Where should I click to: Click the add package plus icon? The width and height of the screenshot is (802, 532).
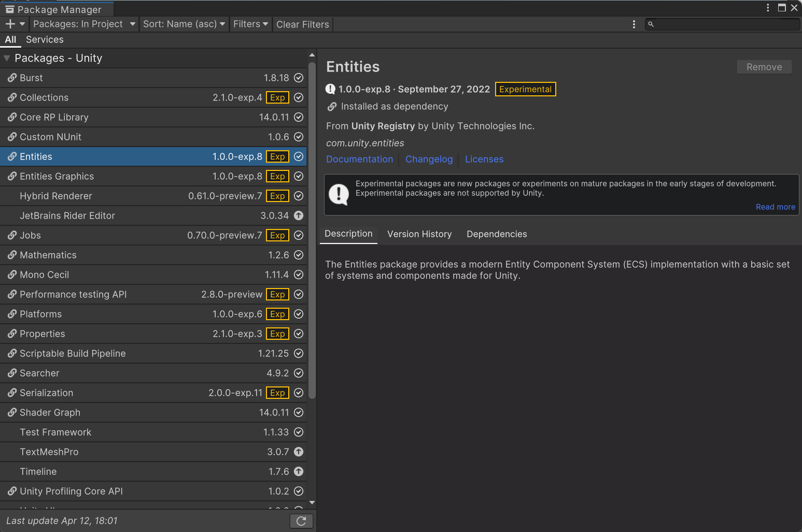[x=10, y=24]
